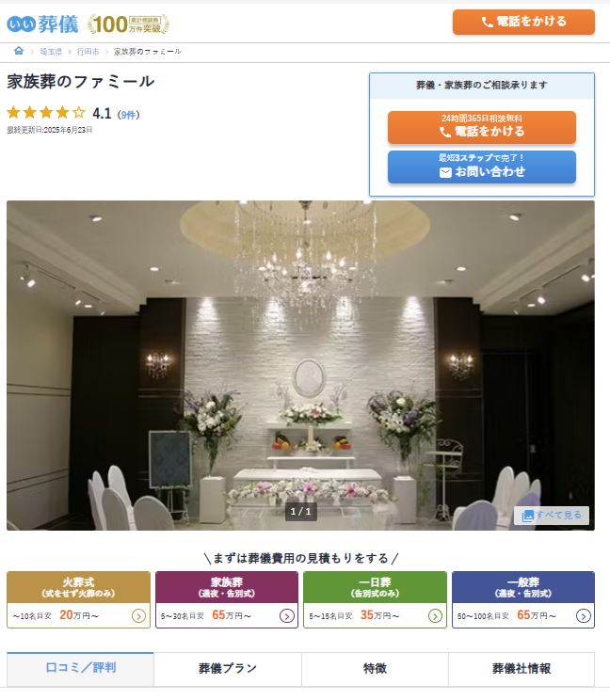Viewport: 610px width, 700px height.
Task: Click the circled arrow on 一日葬 card
Action: point(435,616)
